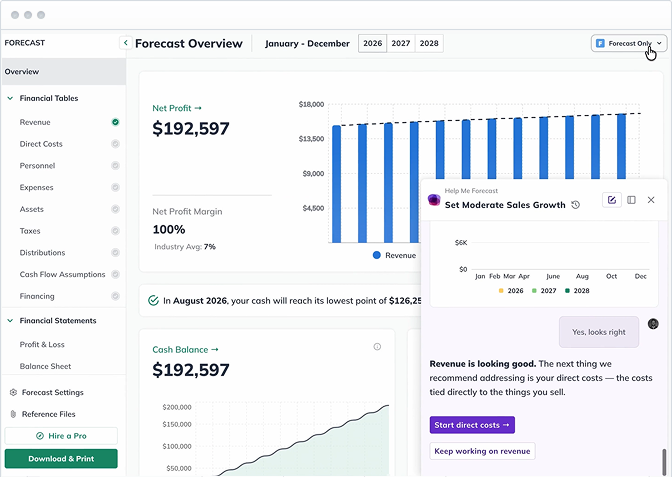Open the assistant chat history clock icon
Image resolution: width=672 pixels, height=483 pixels.
click(x=576, y=205)
